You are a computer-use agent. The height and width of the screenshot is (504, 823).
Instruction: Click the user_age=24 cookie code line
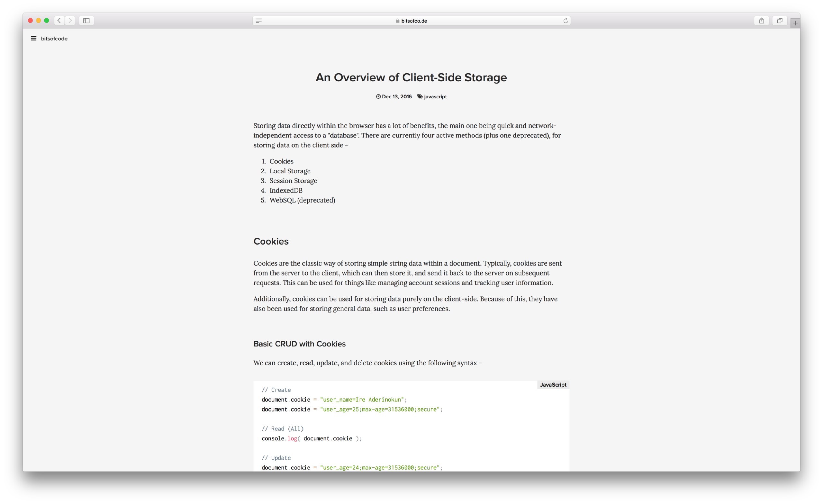tap(352, 468)
